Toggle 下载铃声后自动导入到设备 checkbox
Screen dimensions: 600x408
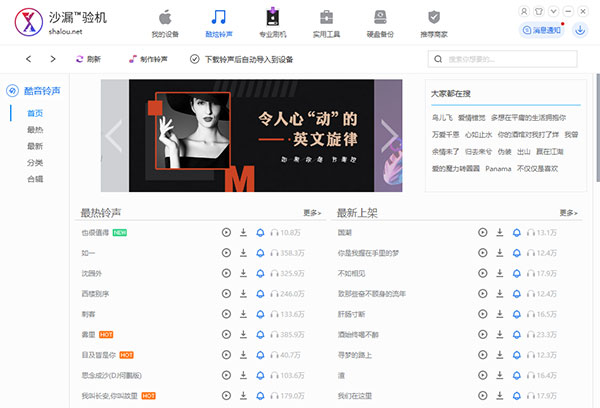click(x=195, y=59)
